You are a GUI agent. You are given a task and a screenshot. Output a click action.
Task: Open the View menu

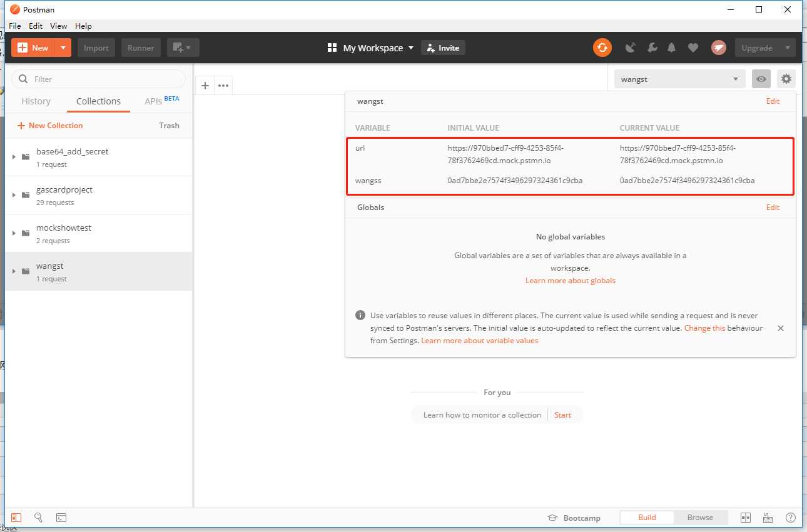pyautogui.click(x=59, y=26)
